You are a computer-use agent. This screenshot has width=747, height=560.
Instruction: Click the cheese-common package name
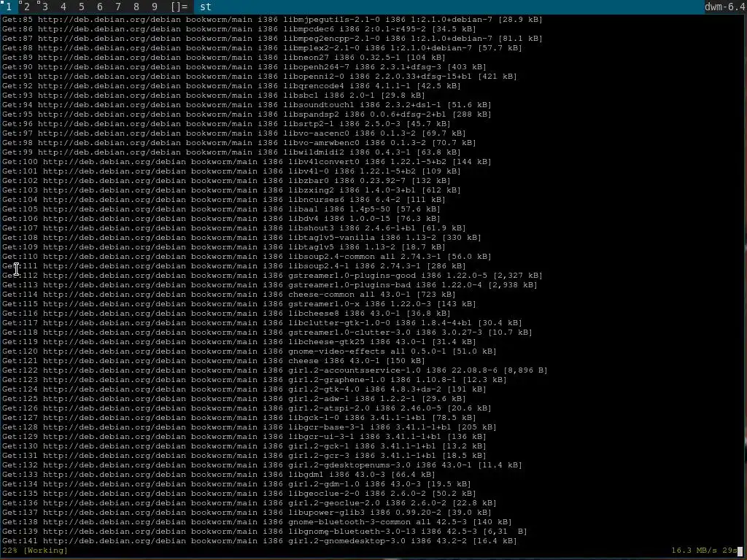click(322, 295)
